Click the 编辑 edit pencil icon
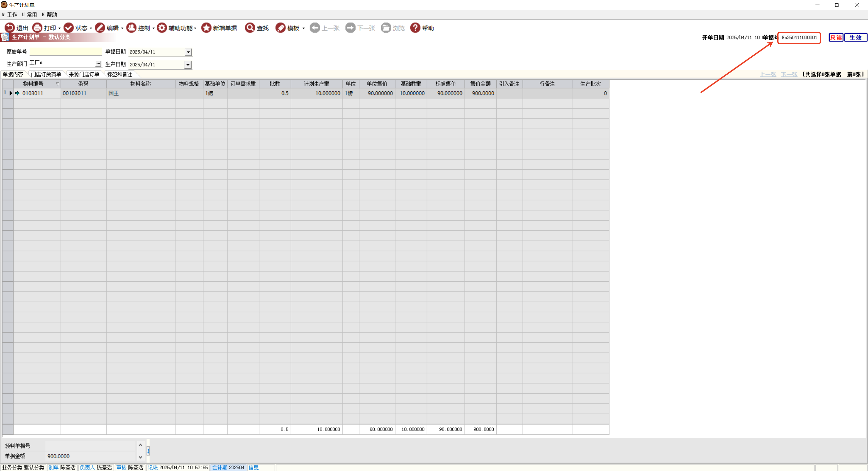 [100, 28]
